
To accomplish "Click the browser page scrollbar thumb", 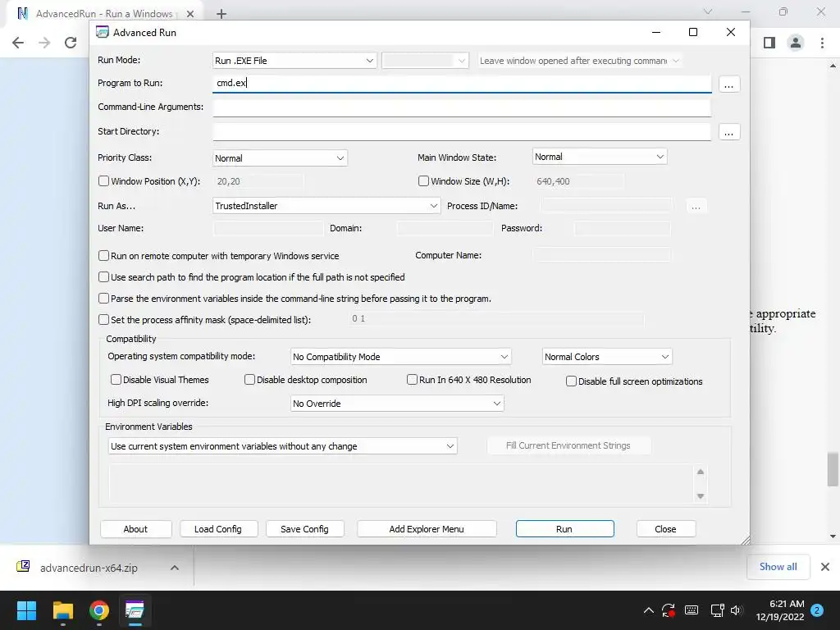I will click(x=832, y=468).
